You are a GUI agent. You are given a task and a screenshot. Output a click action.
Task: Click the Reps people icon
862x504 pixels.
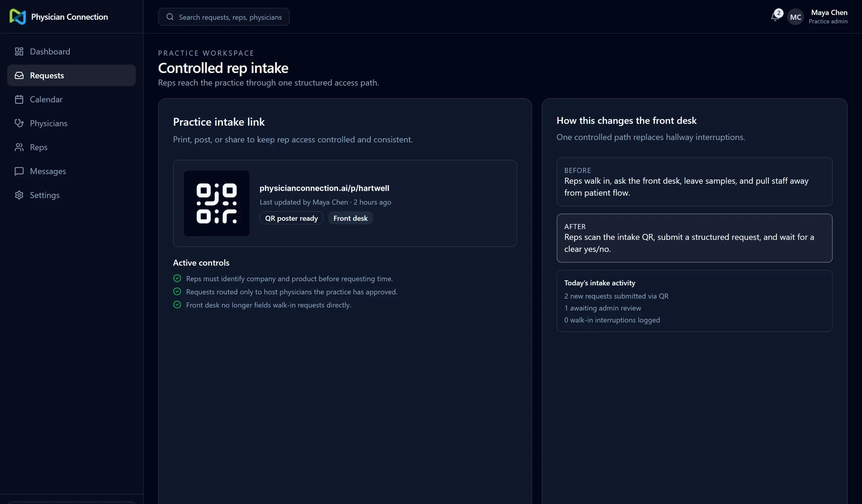click(19, 147)
